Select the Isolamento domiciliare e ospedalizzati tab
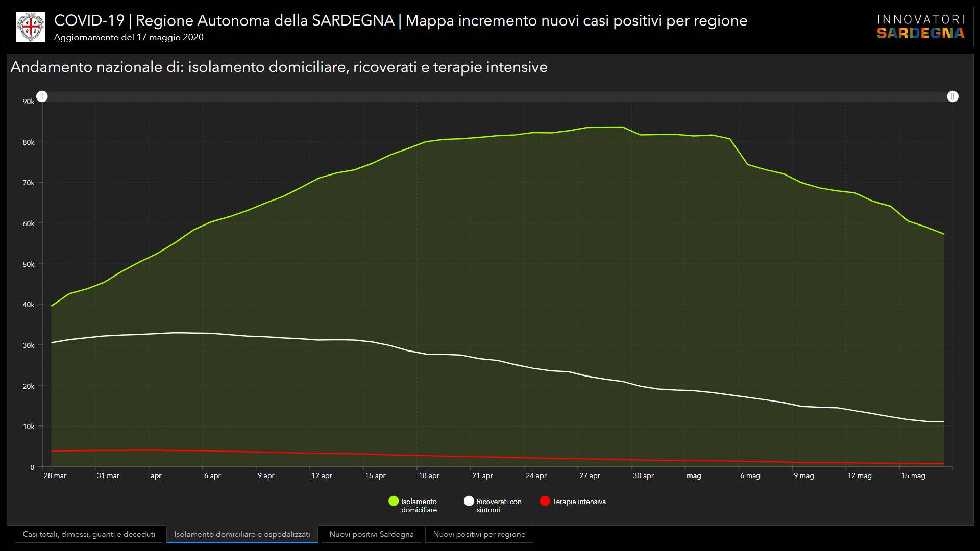Image resolution: width=980 pixels, height=551 pixels. click(242, 534)
